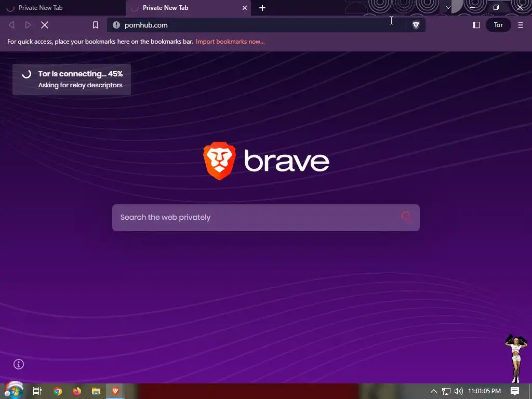Click the dancing desktop character figure

(516, 359)
